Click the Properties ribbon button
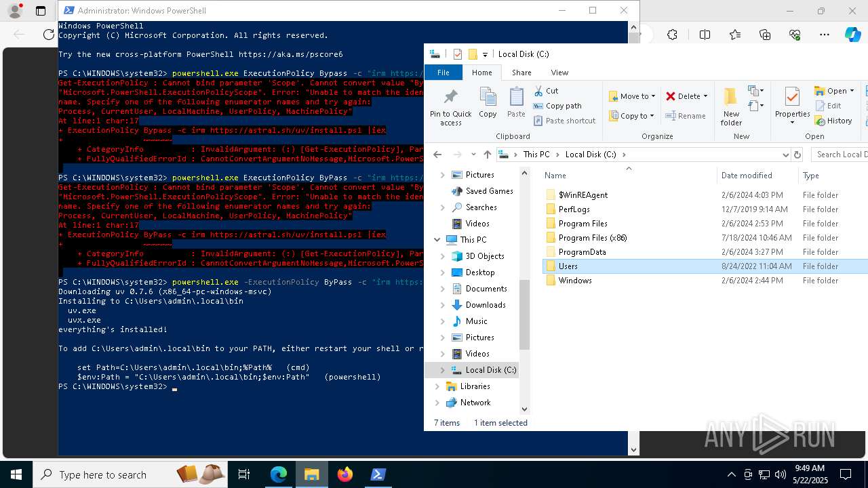This screenshot has height=488, width=868. 792,102
